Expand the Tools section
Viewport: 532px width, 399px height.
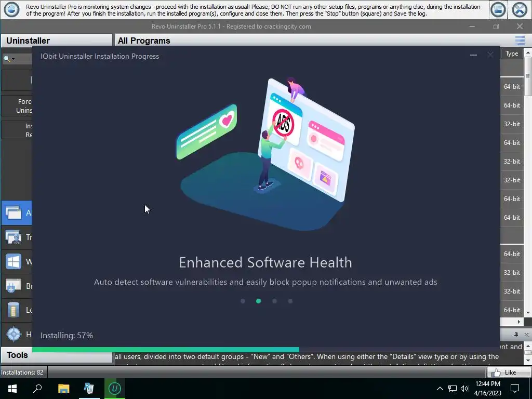pyautogui.click(x=57, y=355)
